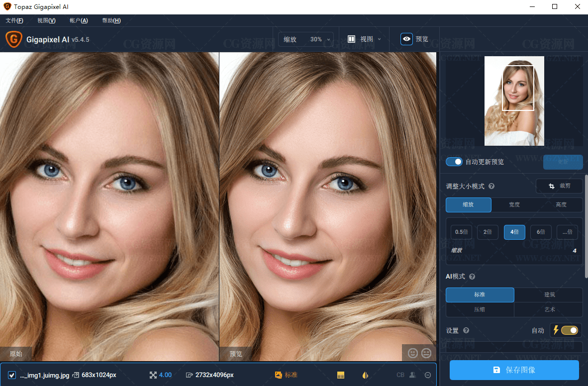This screenshot has height=386, width=588.
Task: Remove the image using the minus icon
Action: click(427, 375)
